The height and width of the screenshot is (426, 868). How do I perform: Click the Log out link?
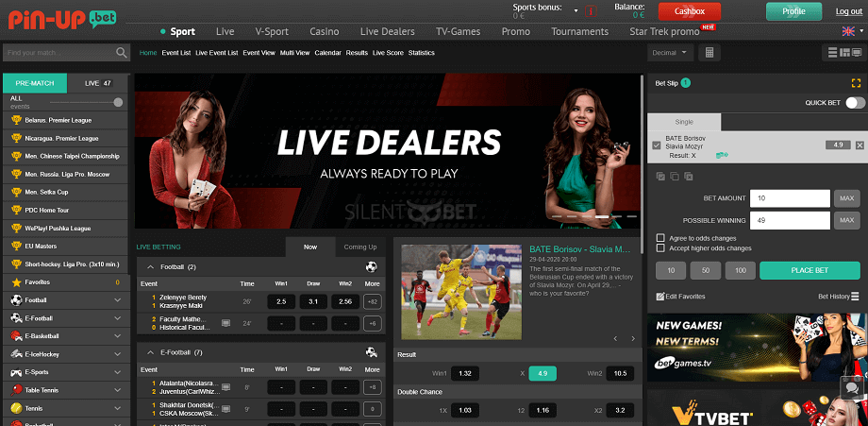pos(848,11)
